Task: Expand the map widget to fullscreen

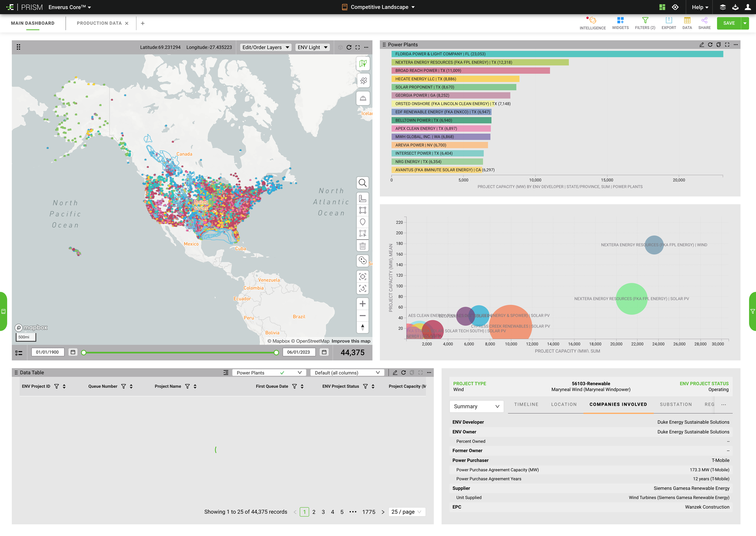Action: (x=358, y=47)
